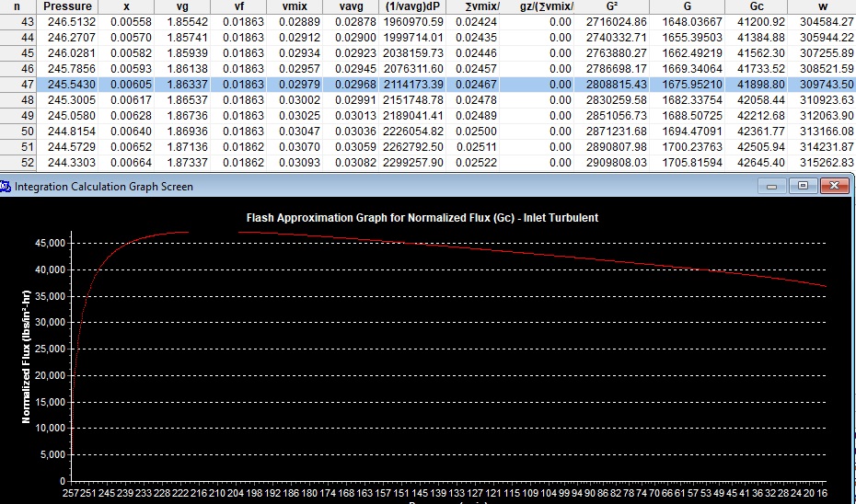856x504 pixels.
Task: Select row number 43
Action: [x=18, y=22]
